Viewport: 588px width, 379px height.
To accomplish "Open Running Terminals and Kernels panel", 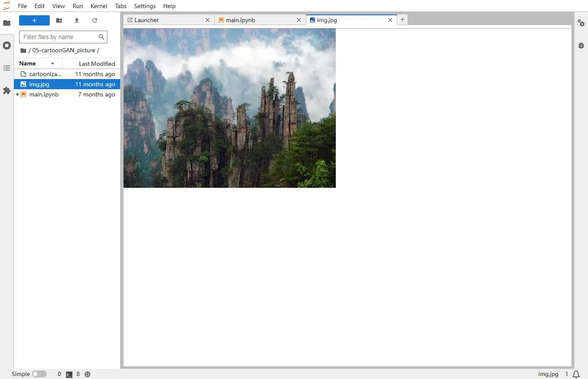I will 7,45.
